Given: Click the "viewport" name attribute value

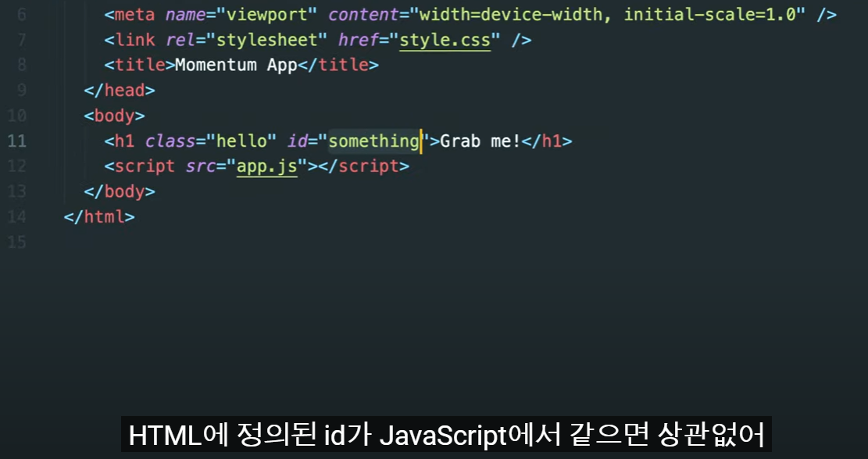Looking at the screenshot, I should click(267, 15).
